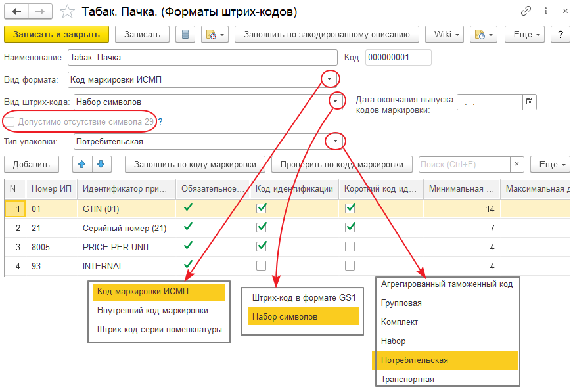573x392 pixels.
Task: Move row down with blue down arrow
Action: 102,163
